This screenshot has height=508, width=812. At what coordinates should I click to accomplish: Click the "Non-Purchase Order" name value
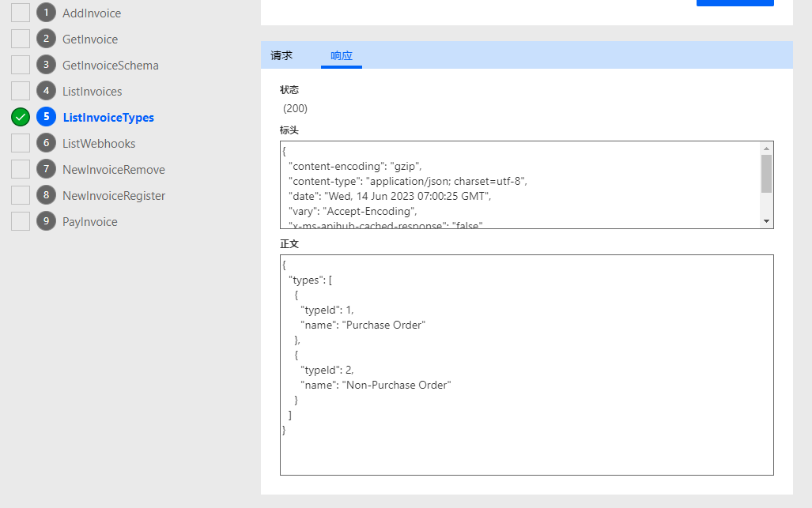[397, 385]
